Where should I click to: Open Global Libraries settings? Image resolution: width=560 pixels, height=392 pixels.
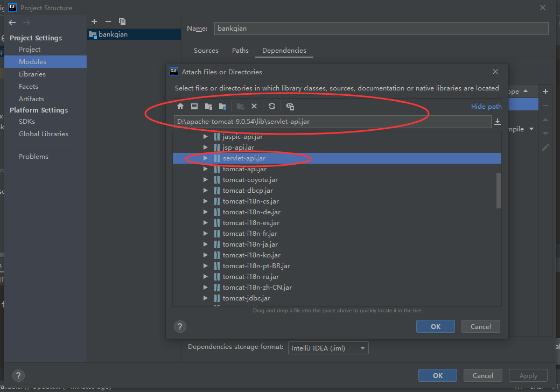click(44, 134)
